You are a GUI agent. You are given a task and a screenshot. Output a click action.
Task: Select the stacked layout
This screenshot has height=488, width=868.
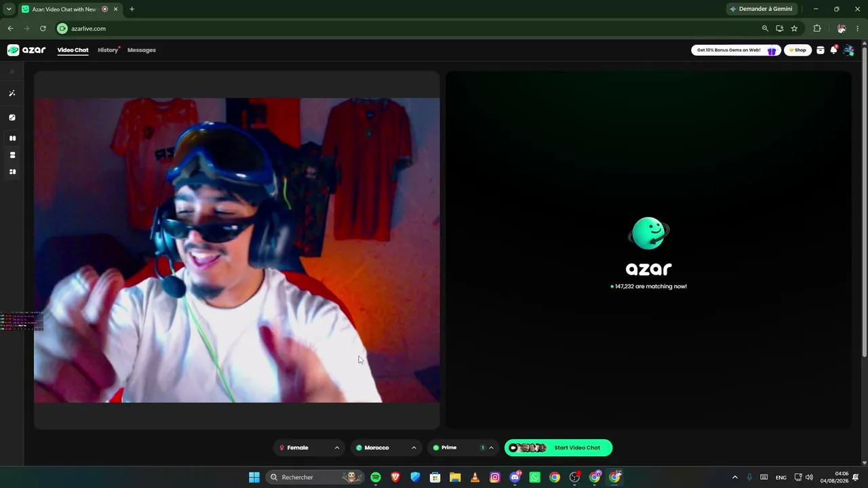(x=12, y=155)
